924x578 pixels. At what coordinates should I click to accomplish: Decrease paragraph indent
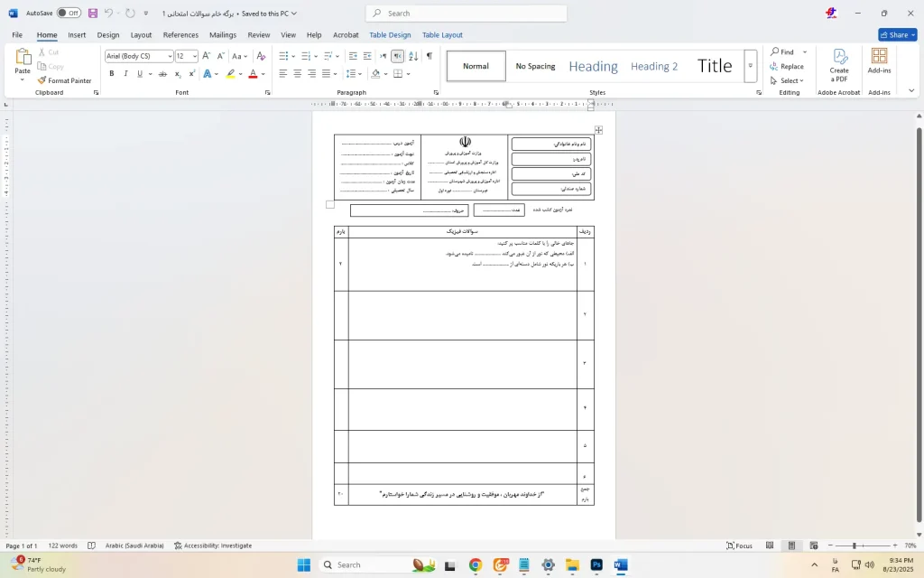click(353, 56)
